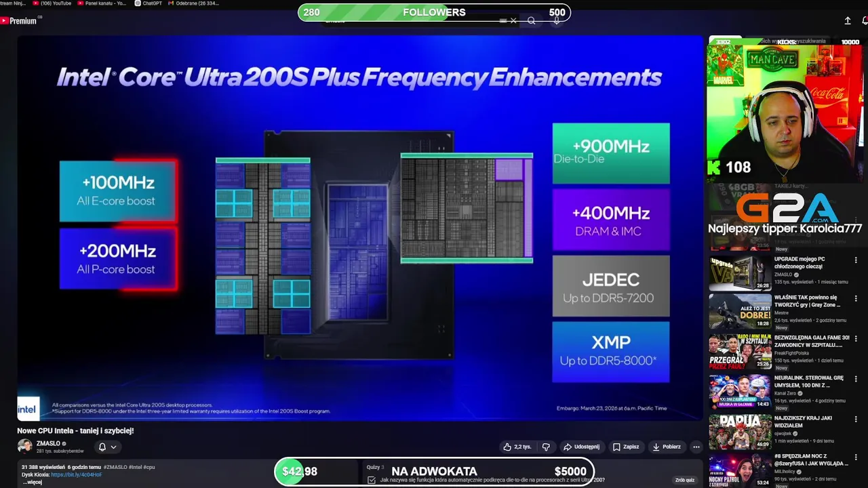
Task: Open Gray Zone 'ALEŻ TO JEST DOBRE' thumbnail
Action: tap(740, 312)
